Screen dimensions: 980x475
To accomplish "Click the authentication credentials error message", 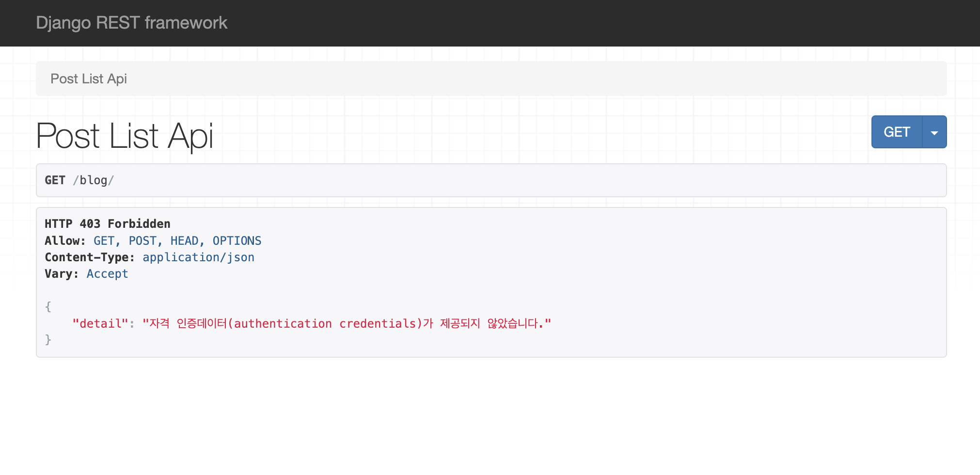I will pyautogui.click(x=347, y=324).
